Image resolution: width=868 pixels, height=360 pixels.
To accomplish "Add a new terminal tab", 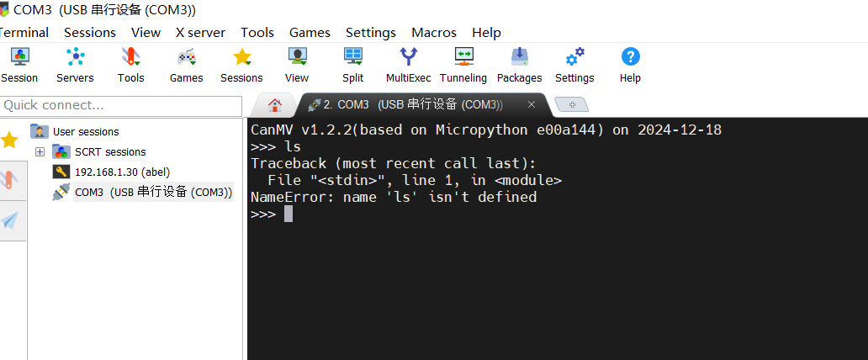I will (572, 105).
